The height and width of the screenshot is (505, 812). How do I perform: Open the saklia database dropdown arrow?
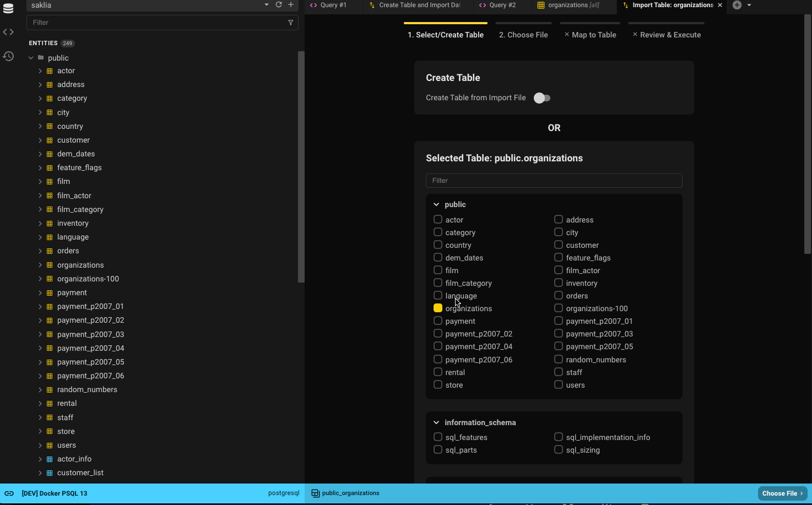point(267,5)
